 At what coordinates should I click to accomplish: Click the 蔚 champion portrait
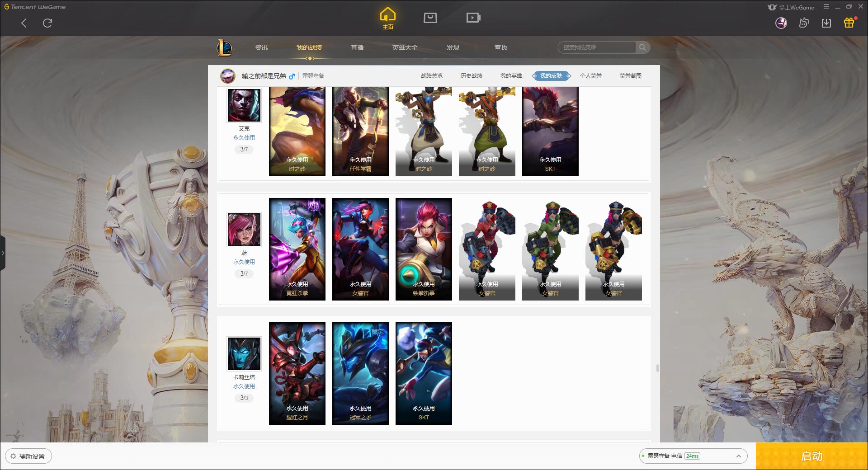pos(244,230)
